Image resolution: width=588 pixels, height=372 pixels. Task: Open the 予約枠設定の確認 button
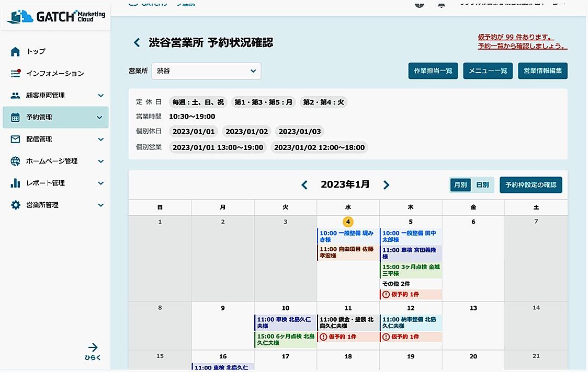click(x=530, y=185)
